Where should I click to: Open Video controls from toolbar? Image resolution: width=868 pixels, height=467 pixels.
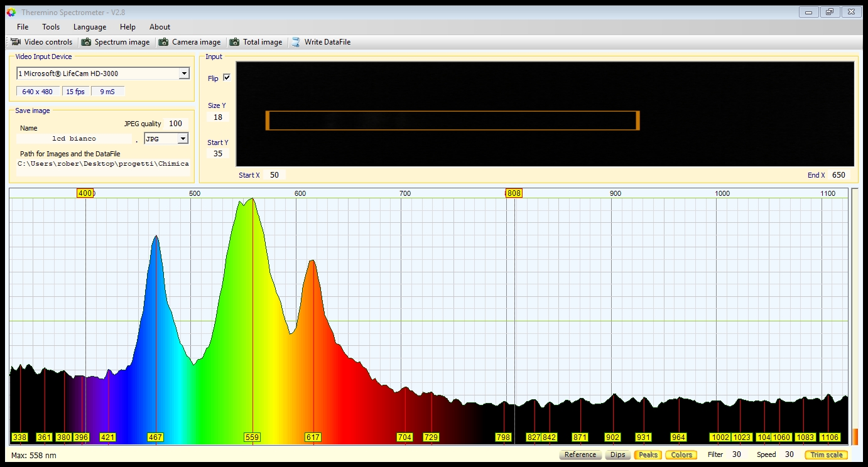click(x=42, y=42)
